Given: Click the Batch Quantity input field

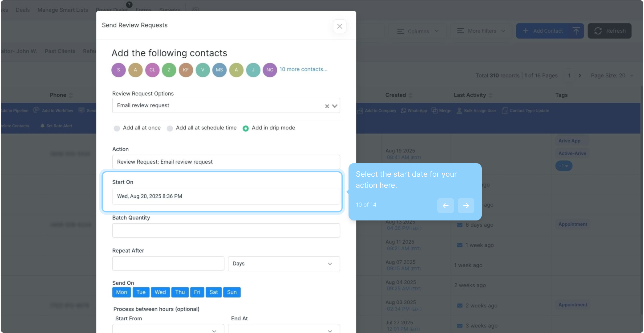Looking at the screenshot, I should click(226, 230).
